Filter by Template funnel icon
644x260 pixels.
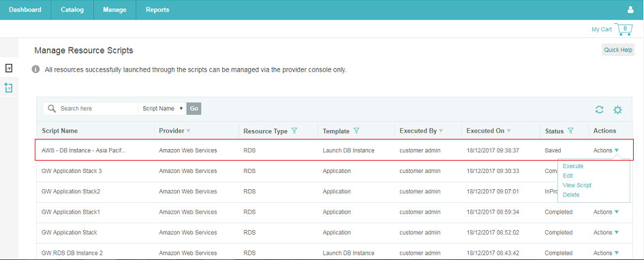[x=356, y=131]
